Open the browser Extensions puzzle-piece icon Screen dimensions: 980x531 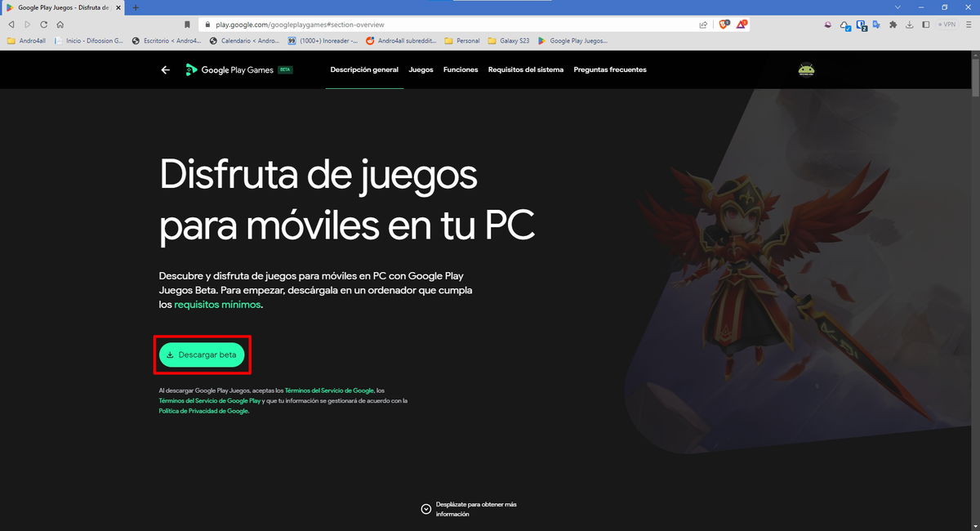tap(893, 25)
